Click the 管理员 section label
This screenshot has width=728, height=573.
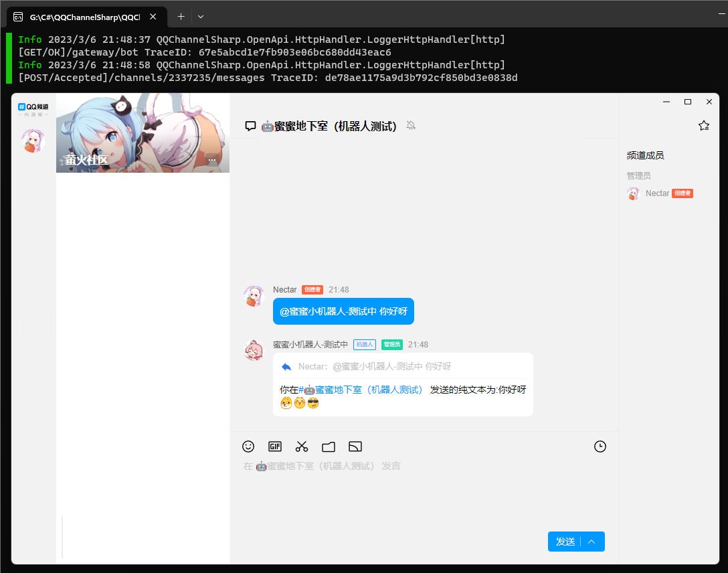tap(639, 176)
